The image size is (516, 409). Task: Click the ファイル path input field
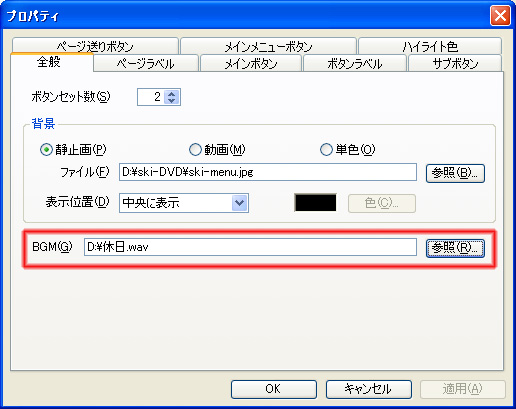pos(268,172)
